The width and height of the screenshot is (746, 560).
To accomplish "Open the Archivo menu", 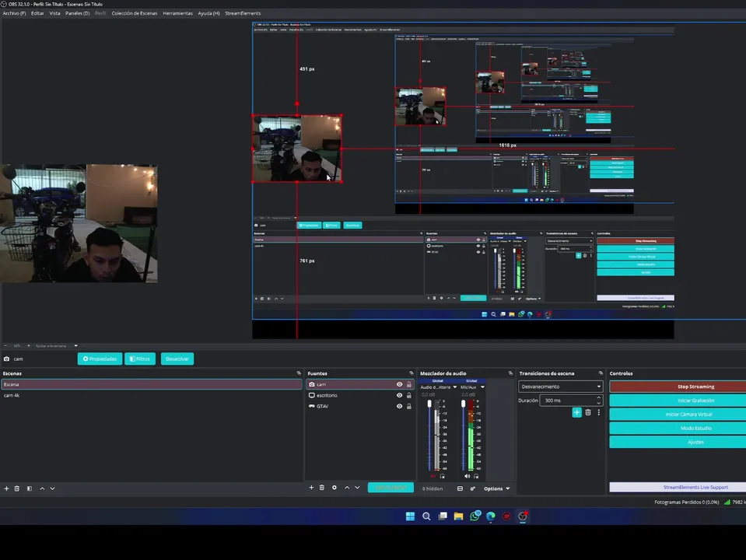I will 14,13.
